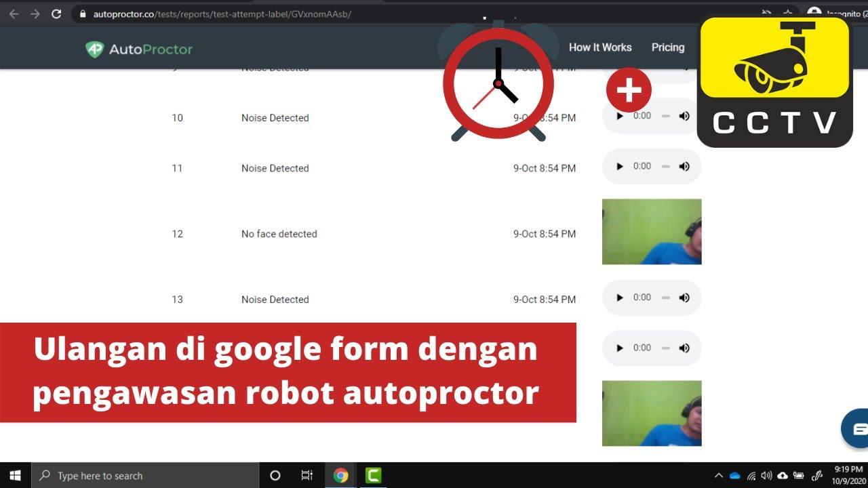
Task: Open Cortana from the taskbar circle icon
Action: pos(275,476)
